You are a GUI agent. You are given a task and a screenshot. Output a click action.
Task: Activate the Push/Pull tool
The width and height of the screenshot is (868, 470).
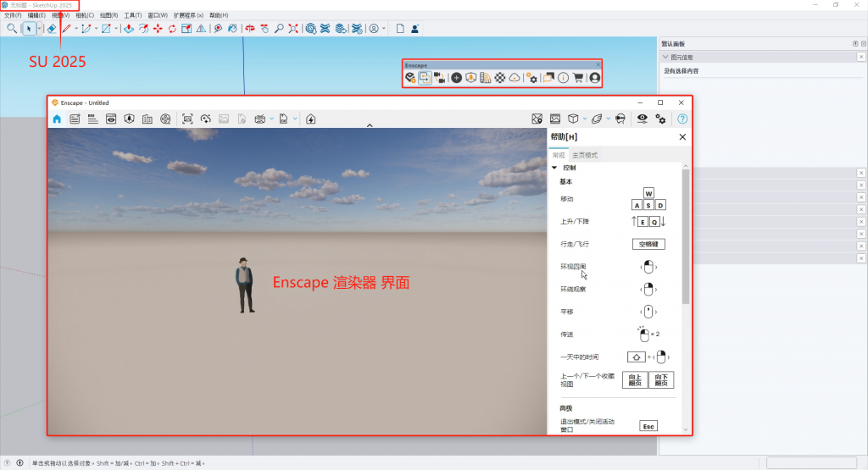[129, 29]
